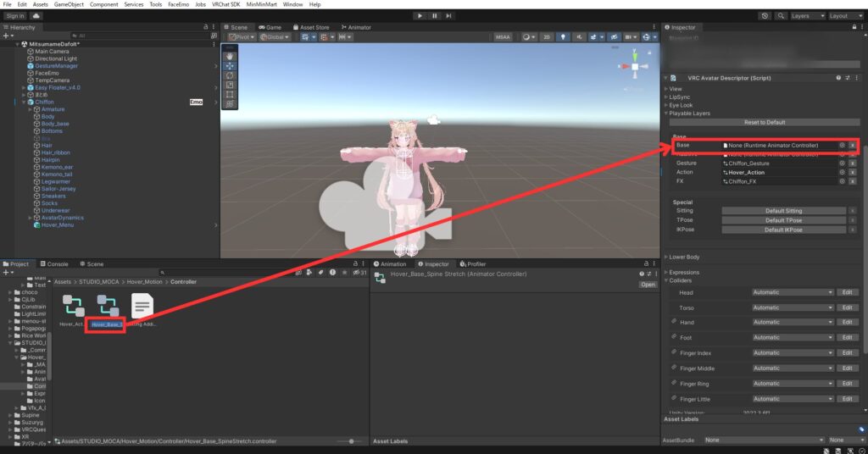Select the Rect transform tool
Image resolution: width=868 pixels, height=454 pixels.
pos(231,95)
